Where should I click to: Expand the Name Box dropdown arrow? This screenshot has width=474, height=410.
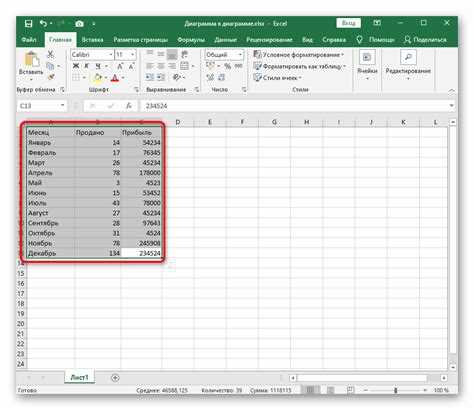pos(62,106)
